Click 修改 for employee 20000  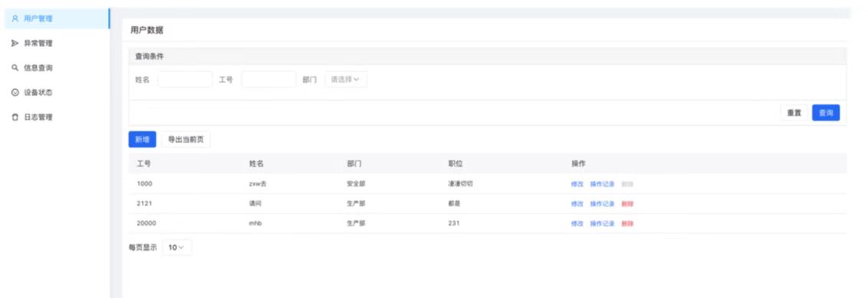[x=577, y=223]
